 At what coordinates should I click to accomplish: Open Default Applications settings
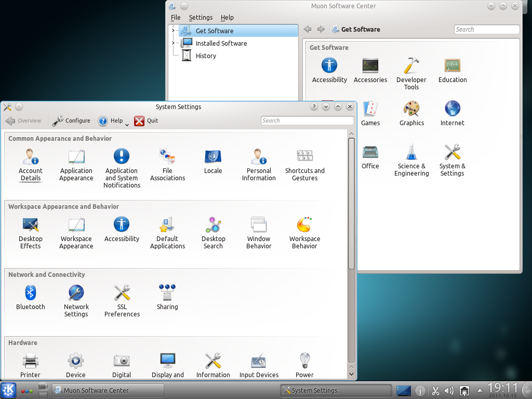coord(167,233)
